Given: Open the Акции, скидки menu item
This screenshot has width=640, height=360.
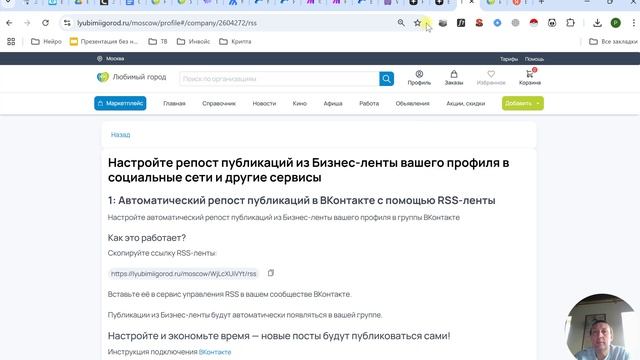Looking at the screenshot, I should (x=466, y=104).
